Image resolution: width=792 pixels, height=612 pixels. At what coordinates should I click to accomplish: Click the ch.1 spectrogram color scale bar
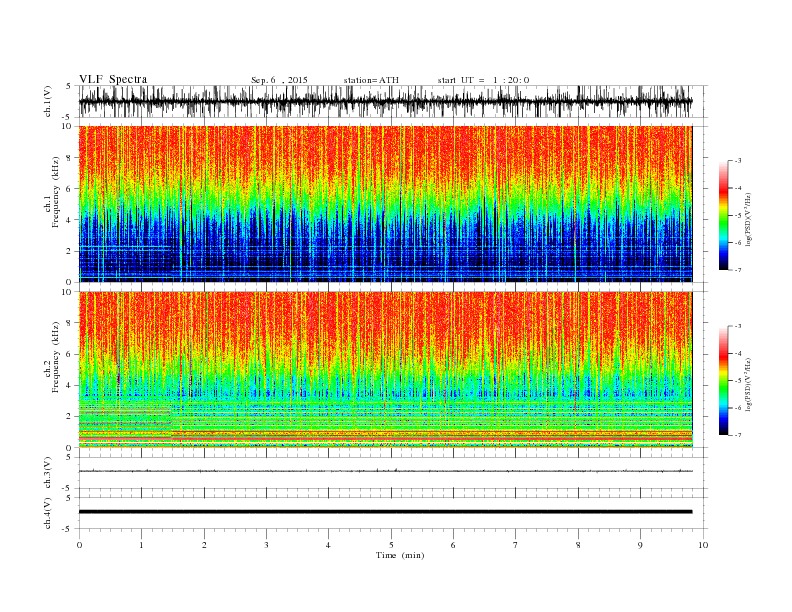point(723,215)
